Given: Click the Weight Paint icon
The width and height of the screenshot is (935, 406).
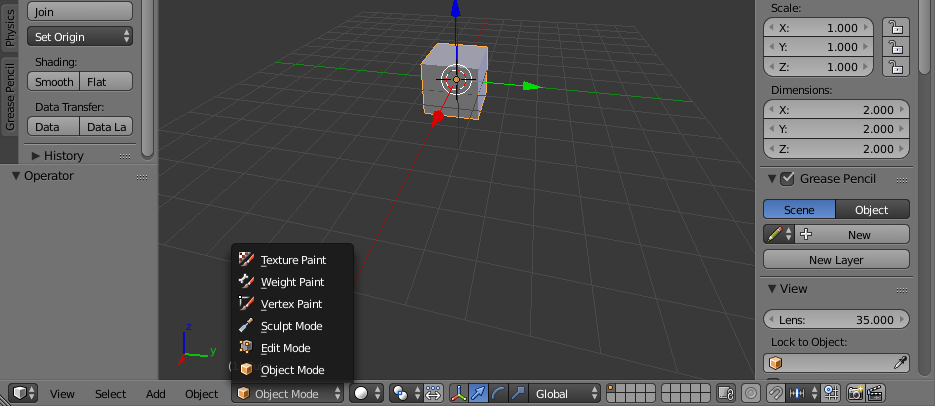Looking at the screenshot, I should pos(247,282).
